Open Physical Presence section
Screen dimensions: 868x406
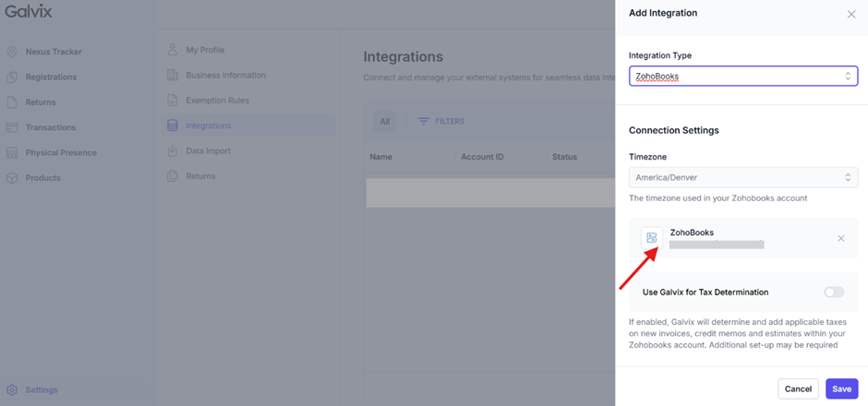[x=61, y=152]
